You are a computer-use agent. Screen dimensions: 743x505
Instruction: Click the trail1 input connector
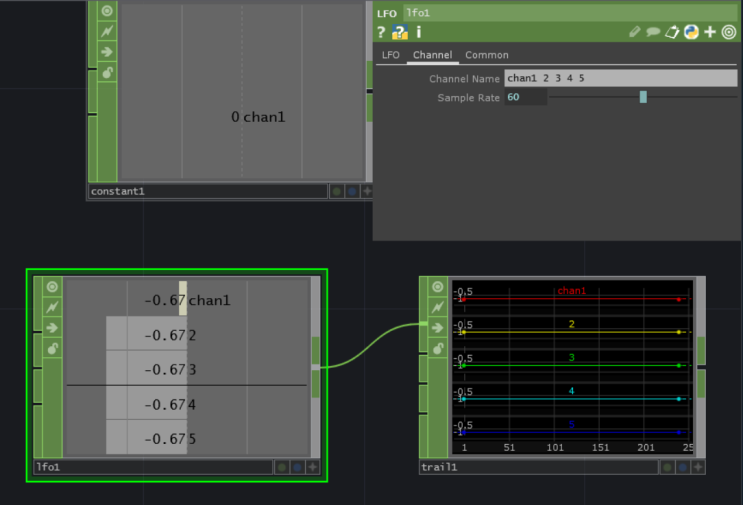(x=423, y=324)
